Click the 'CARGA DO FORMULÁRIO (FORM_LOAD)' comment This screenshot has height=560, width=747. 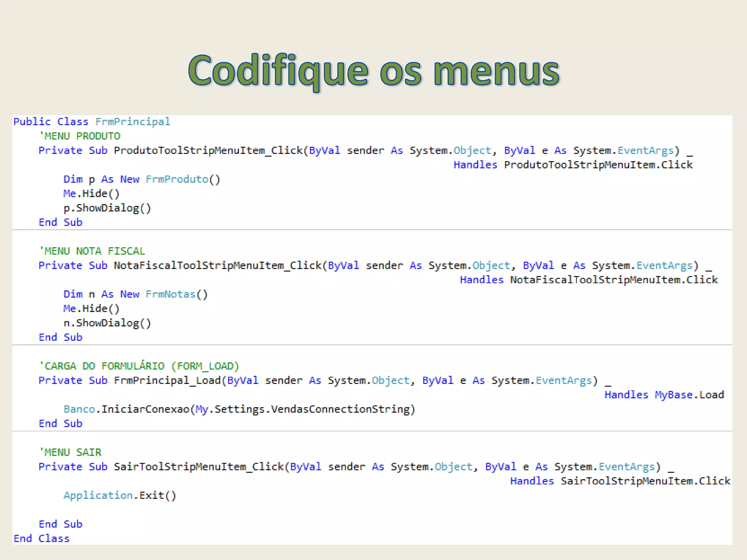pos(139,366)
